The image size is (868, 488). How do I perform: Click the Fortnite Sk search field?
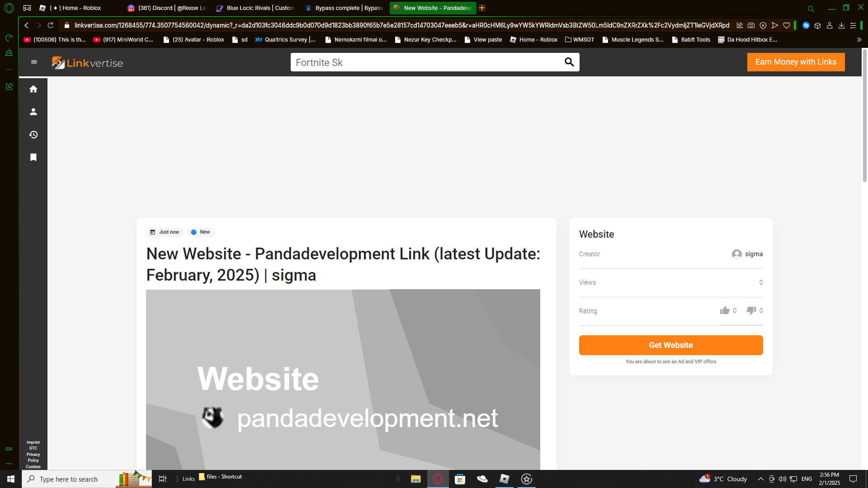coord(425,62)
